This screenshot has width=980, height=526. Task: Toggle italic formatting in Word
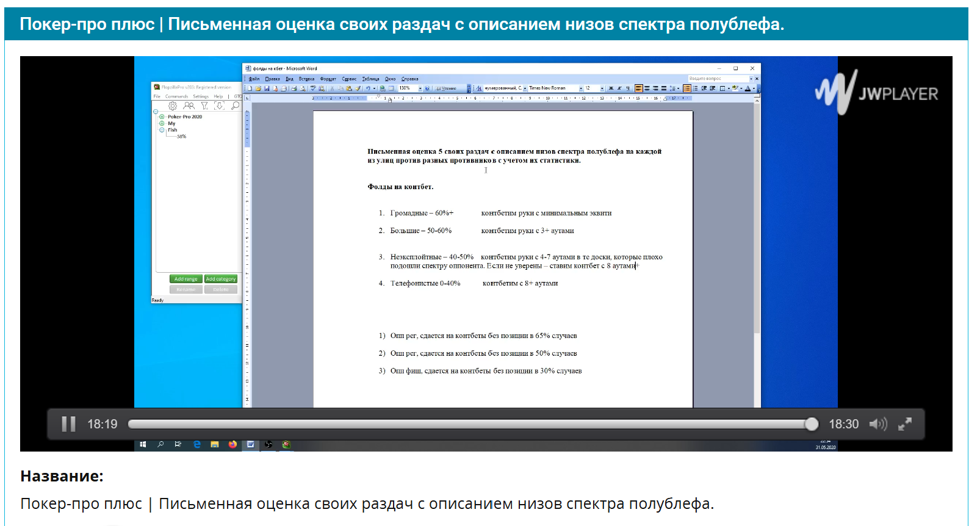619,88
